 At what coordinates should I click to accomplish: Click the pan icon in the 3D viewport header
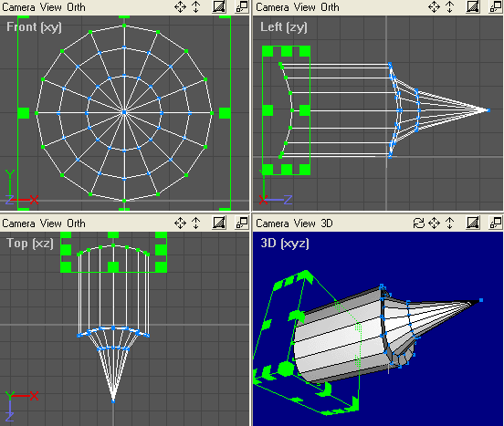[434, 223]
